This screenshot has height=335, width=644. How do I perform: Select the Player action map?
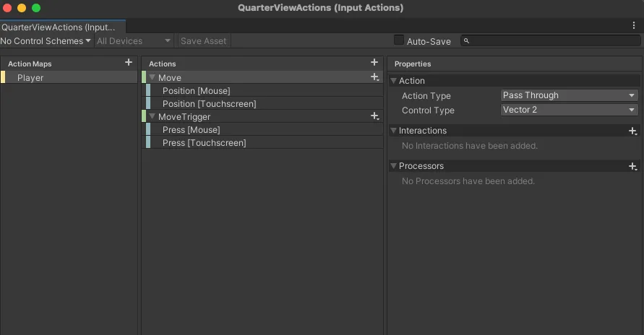[69, 77]
